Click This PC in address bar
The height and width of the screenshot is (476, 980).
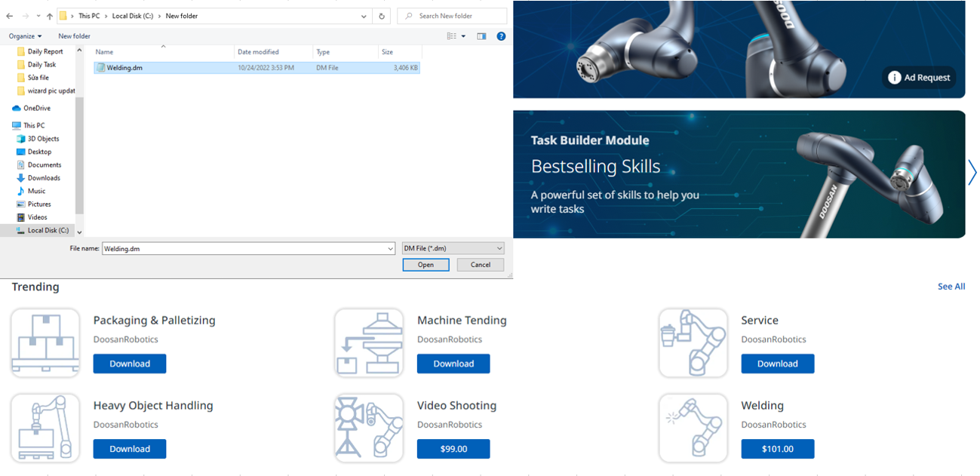[x=89, y=16]
